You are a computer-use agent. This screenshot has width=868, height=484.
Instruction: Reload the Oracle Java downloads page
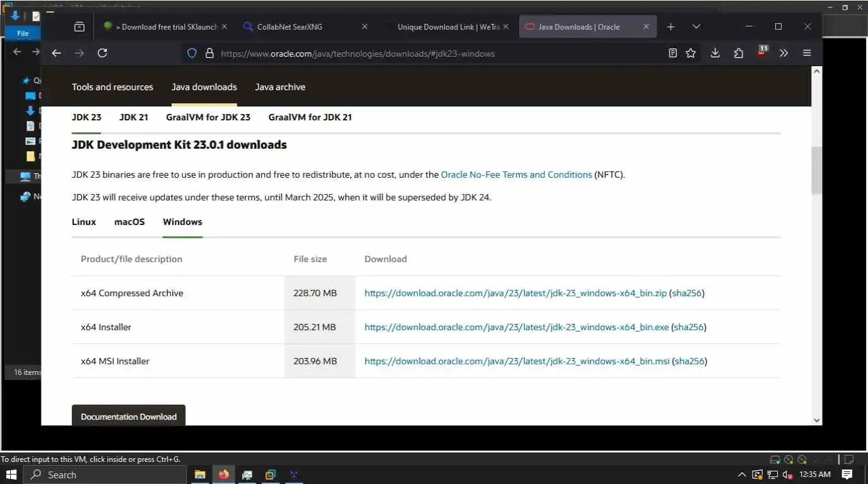coord(102,54)
